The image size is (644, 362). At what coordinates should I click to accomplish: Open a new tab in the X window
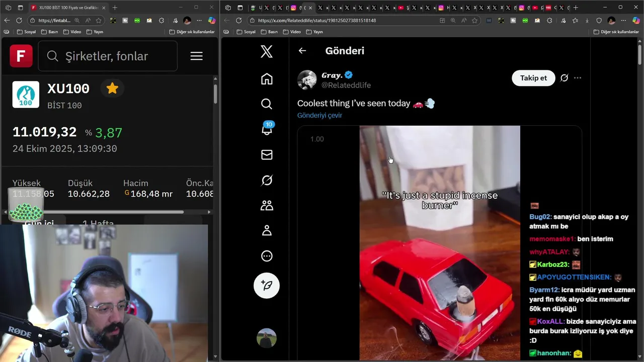click(576, 8)
